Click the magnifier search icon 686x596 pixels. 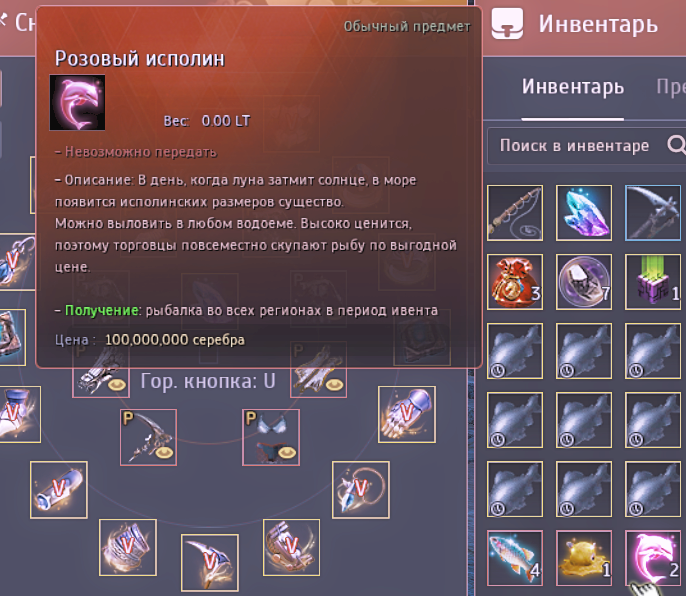[676, 144]
